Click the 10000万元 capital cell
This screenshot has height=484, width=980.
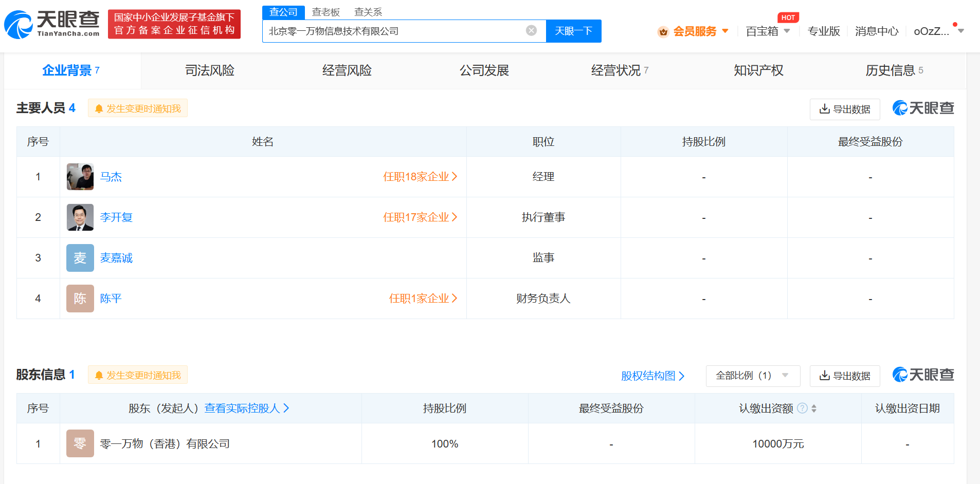click(778, 444)
